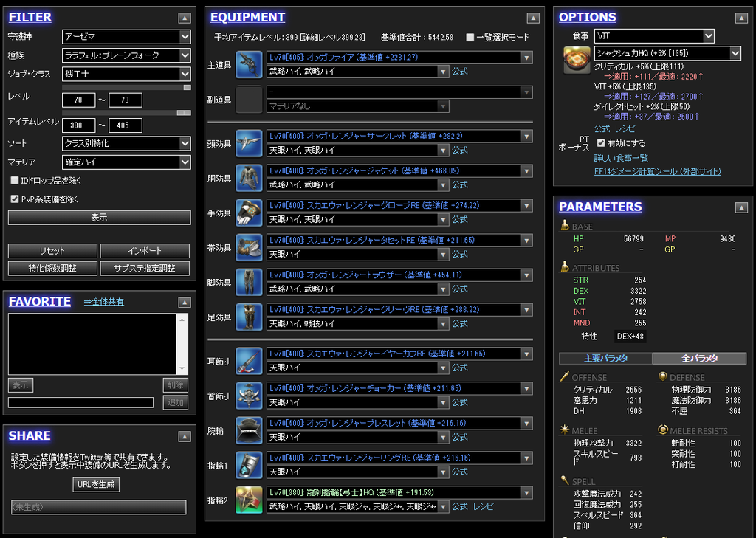Open the 腕輪 オメガ・レンジャーブレスレット dropdown
This screenshot has height=538, width=756.
pyautogui.click(x=399, y=424)
